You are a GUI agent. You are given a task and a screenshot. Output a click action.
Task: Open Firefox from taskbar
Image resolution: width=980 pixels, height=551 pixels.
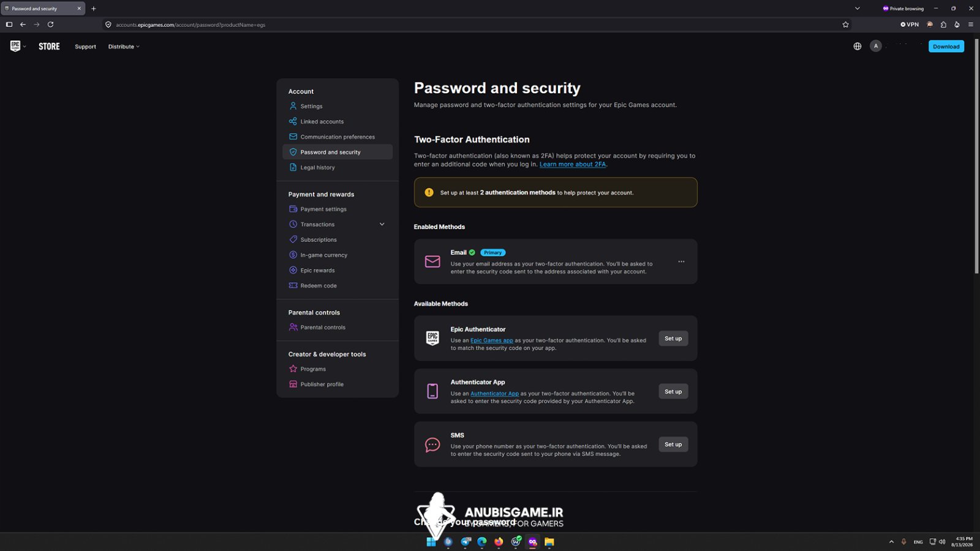(499, 542)
